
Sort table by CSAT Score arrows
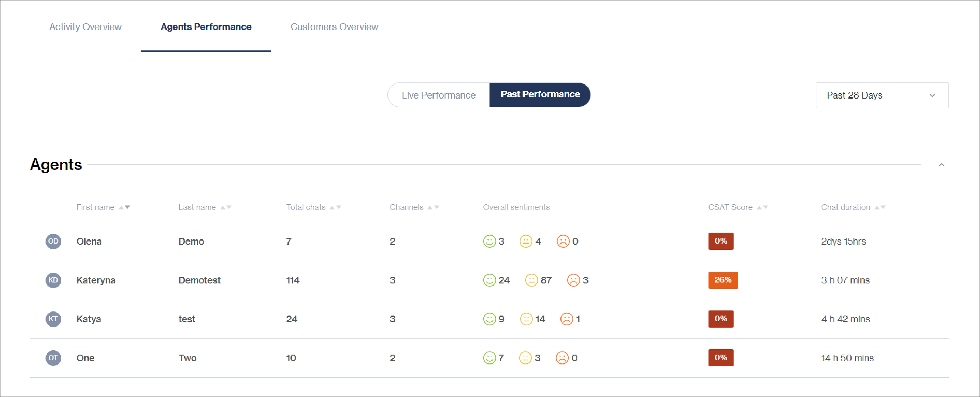[x=762, y=208]
